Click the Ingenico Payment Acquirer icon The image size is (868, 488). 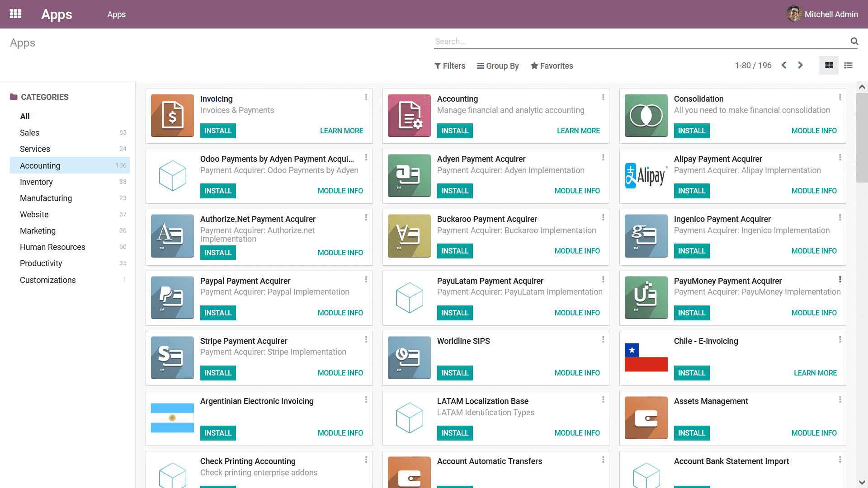[x=646, y=236]
